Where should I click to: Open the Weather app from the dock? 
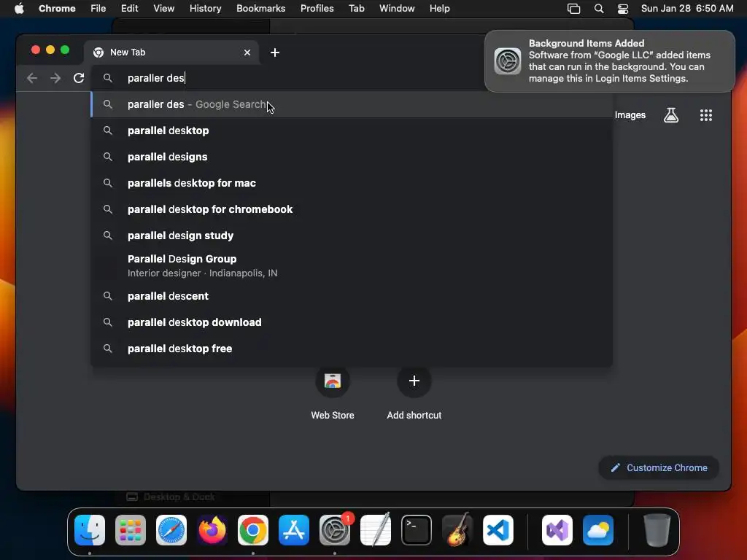point(598,530)
